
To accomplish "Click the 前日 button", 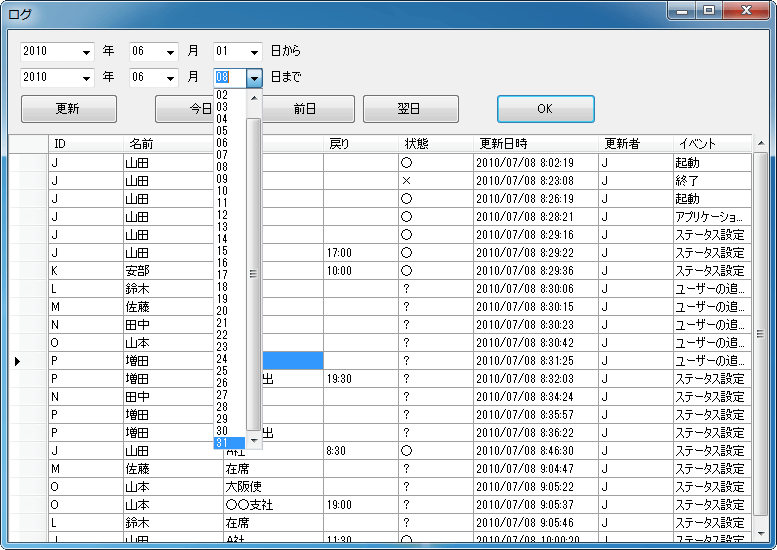I will coord(307,109).
